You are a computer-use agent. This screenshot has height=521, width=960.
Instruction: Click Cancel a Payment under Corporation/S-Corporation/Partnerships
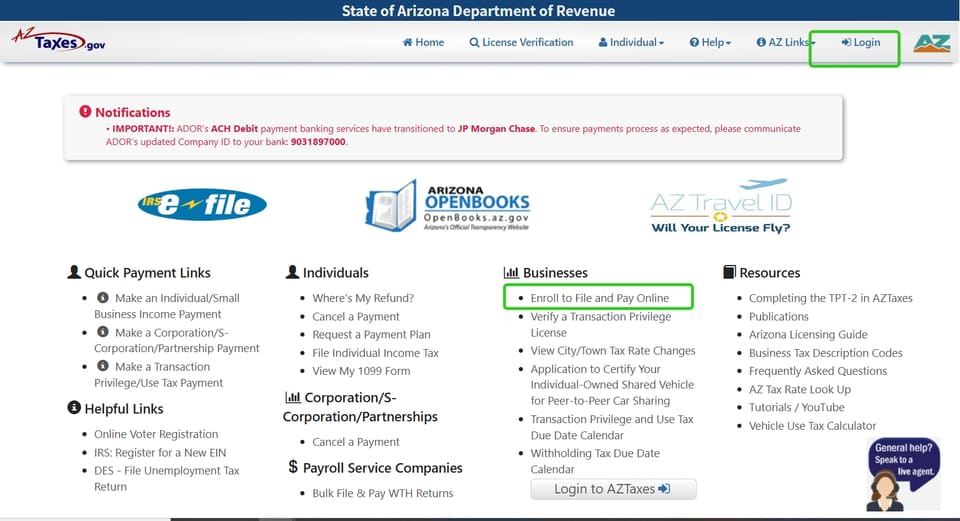(356, 442)
